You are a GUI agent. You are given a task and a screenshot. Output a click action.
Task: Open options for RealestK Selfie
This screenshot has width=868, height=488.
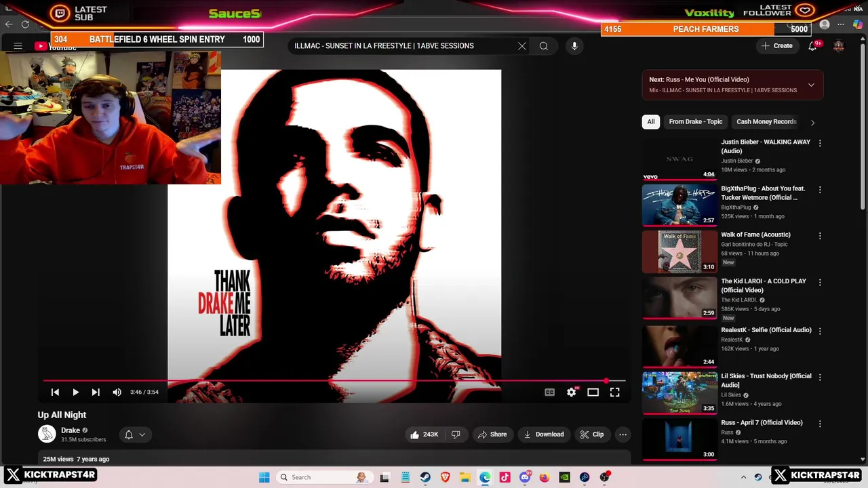coord(820,331)
